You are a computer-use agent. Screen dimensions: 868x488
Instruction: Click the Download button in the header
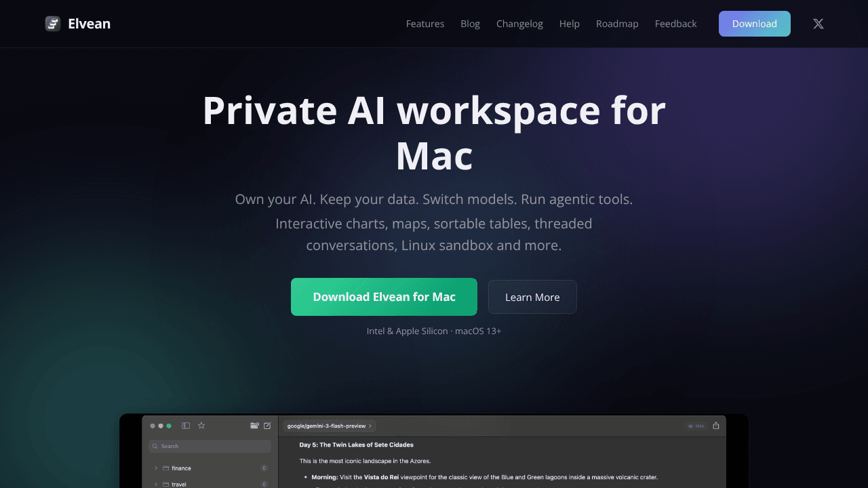755,24
